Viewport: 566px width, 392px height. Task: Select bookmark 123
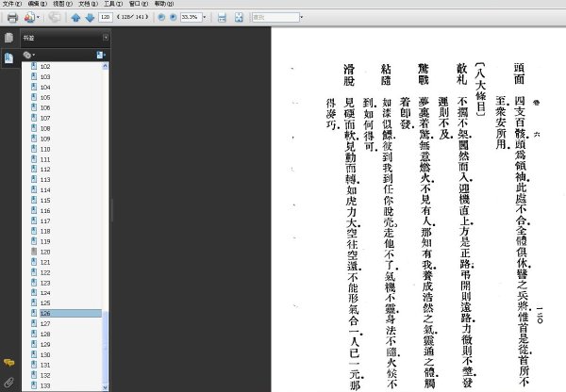[45, 283]
